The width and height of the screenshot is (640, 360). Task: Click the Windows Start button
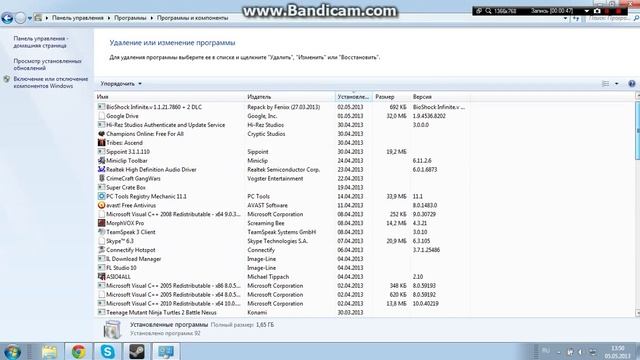12,351
